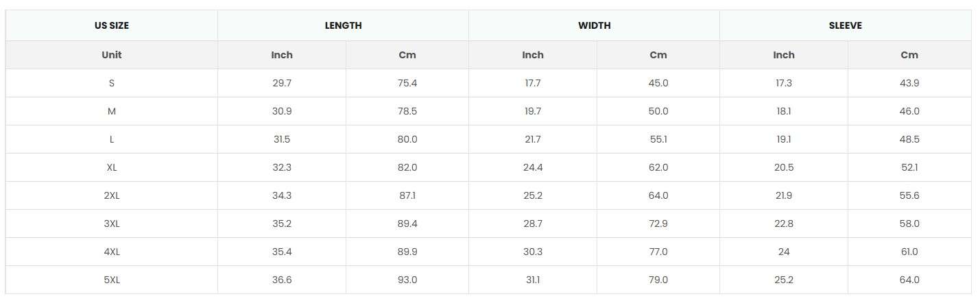Click the WIDTH column header
980x301 pixels.
click(594, 25)
